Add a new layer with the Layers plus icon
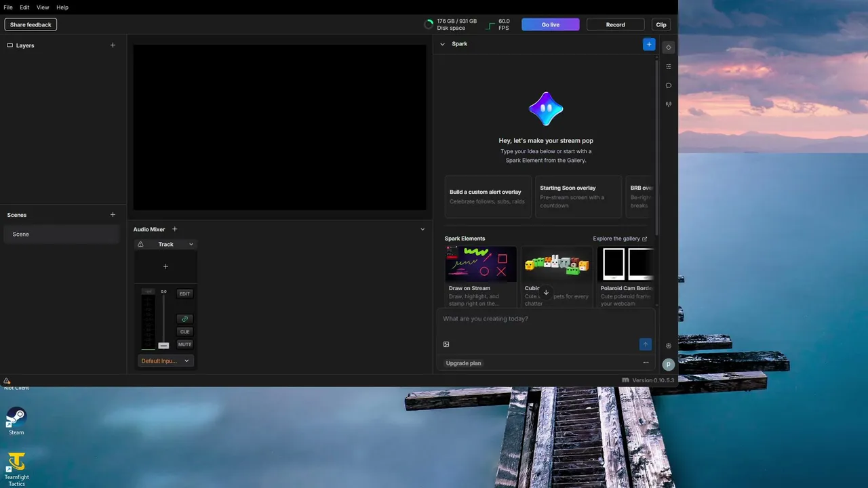Screen dimensions: 868x488 pos(113,45)
